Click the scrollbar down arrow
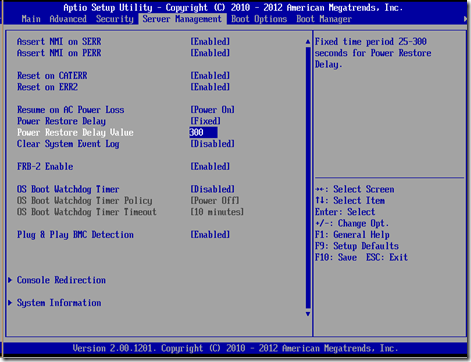Screen dimensions: 471x362 (x=308, y=314)
